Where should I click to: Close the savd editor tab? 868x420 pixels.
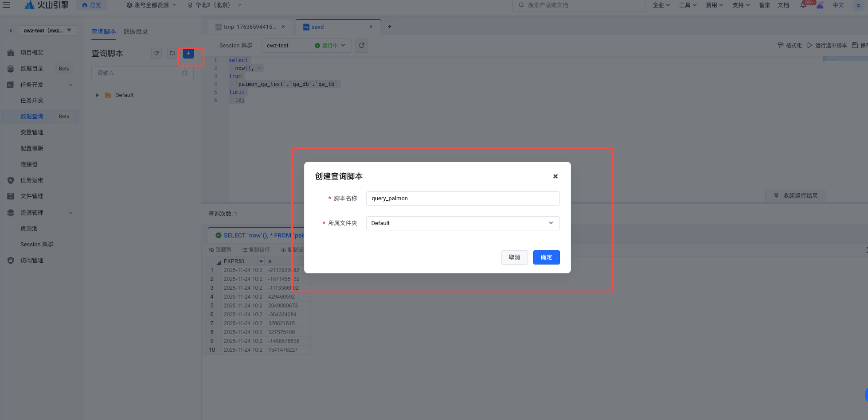click(371, 27)
